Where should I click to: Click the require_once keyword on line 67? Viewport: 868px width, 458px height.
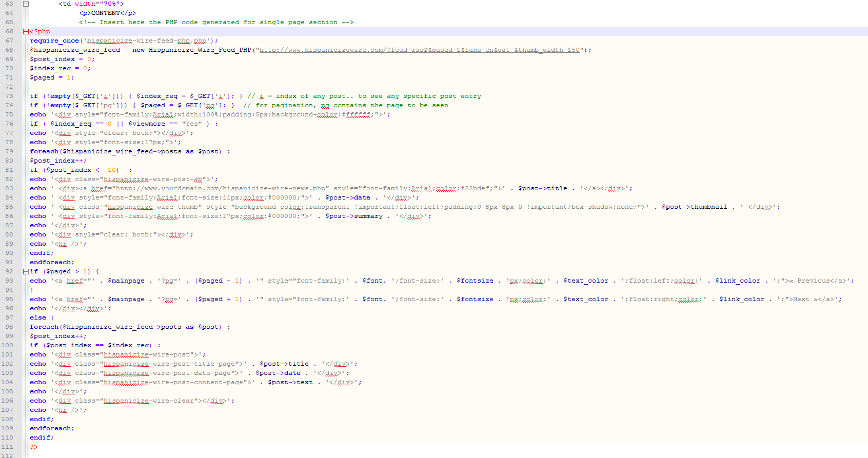click(54, 41)
